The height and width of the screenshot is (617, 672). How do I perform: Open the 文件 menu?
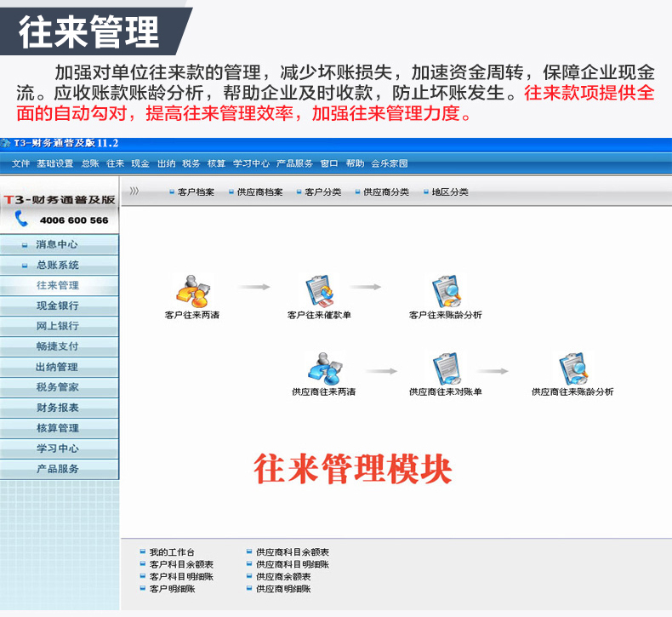[20, 163]
